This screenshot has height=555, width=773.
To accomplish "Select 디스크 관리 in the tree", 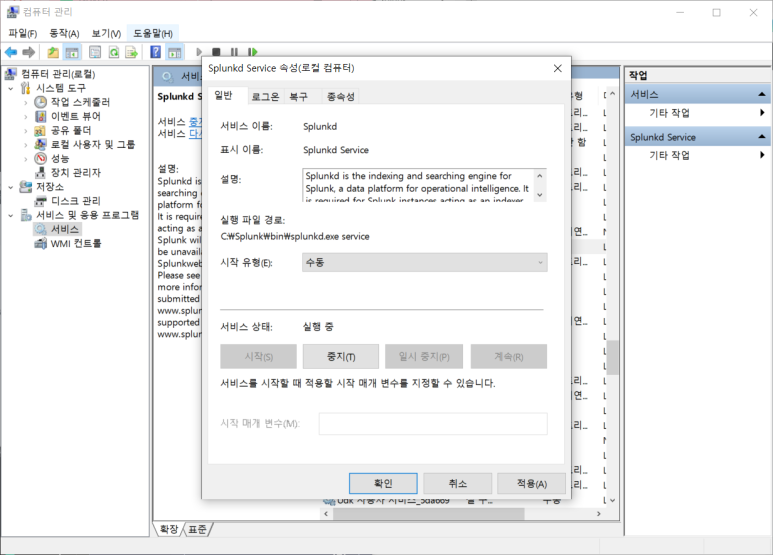I will pos(75,201).
